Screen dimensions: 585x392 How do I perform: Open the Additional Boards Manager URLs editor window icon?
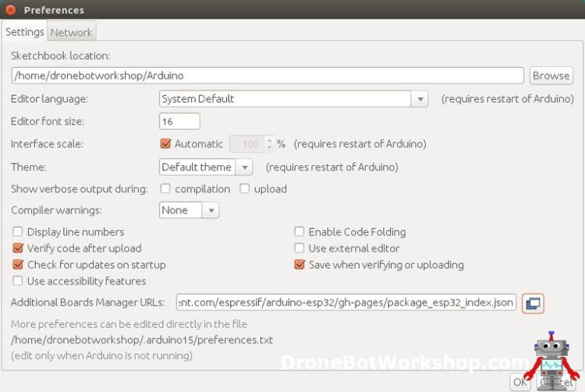click(x=533, y=303)
